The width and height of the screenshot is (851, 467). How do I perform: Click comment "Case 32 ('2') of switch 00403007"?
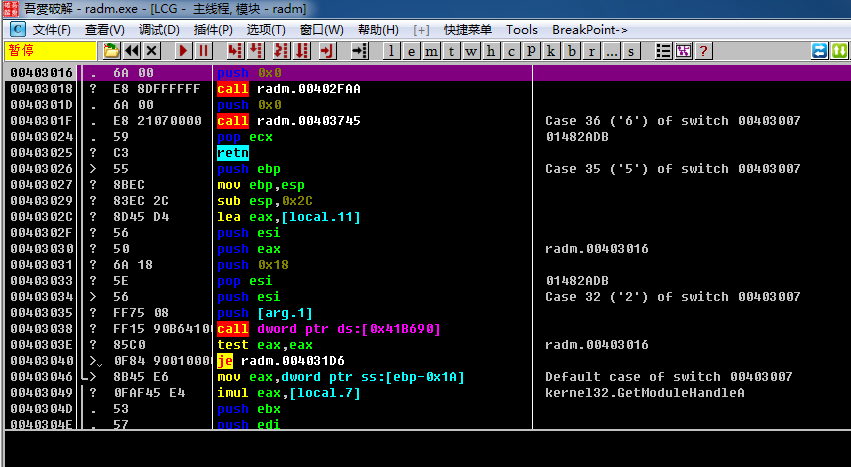pyautogui.click(x=672, y=297)
